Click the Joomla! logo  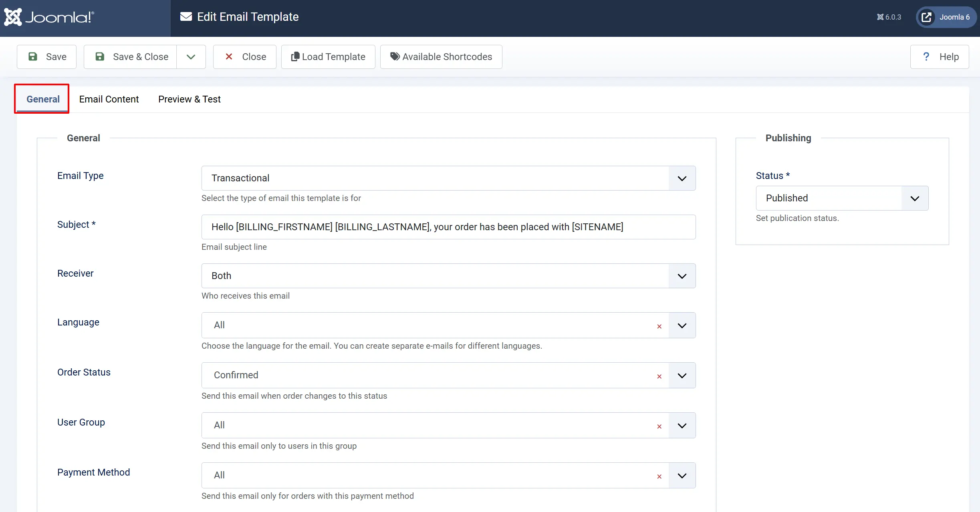coord(49,17)
